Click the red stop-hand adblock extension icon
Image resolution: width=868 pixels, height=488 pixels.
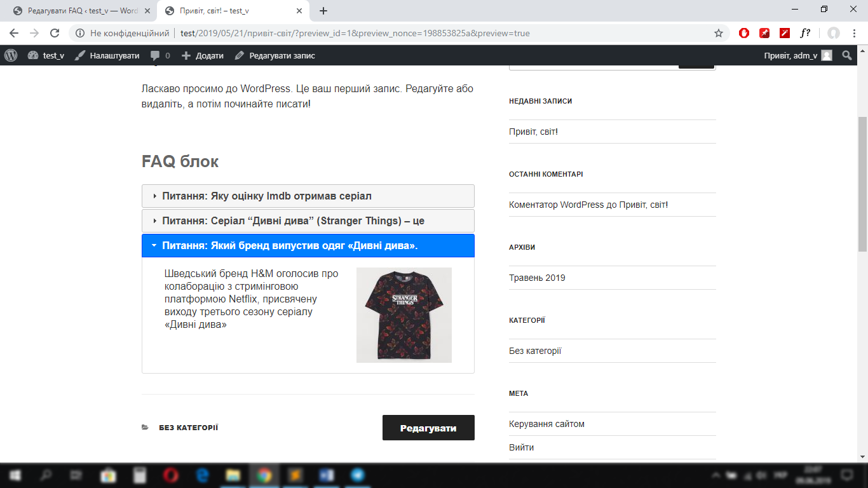click(x=744, y=33)
